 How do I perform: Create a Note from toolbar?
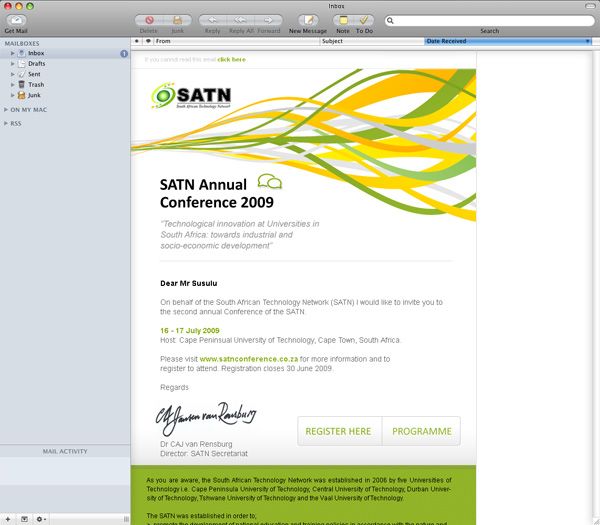[343, 20]
